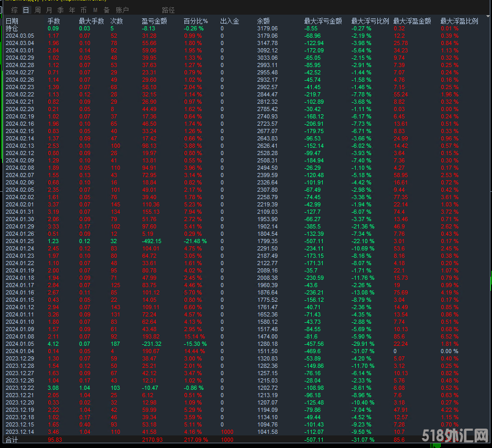Image resolution: width=492 pixels, height=448 pixels.
Task: Click the balance value 1041.58
Action: [x=267, y=432]
